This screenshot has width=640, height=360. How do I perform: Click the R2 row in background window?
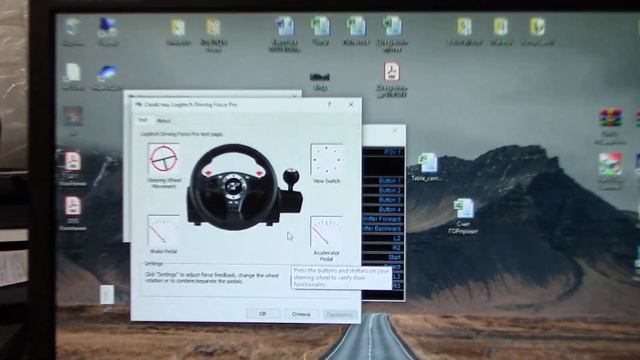(x=383, y=248)
